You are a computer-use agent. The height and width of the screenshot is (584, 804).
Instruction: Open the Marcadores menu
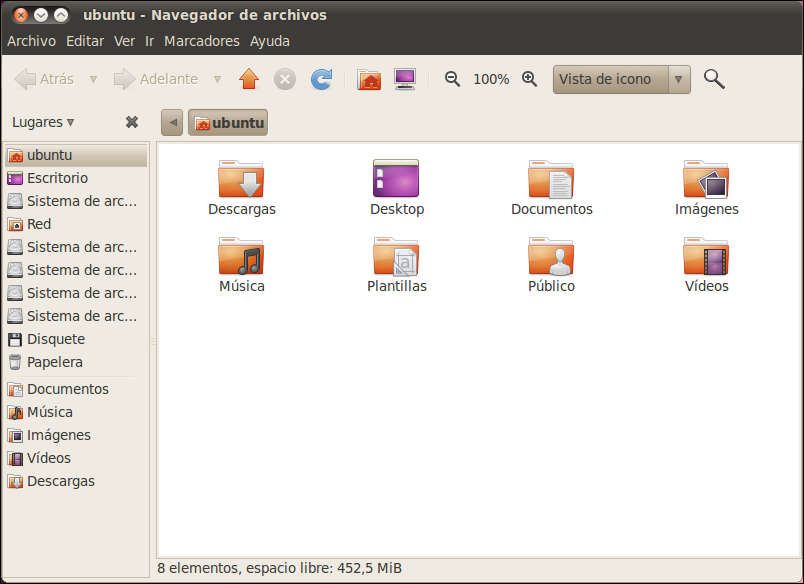click(202, 41)
